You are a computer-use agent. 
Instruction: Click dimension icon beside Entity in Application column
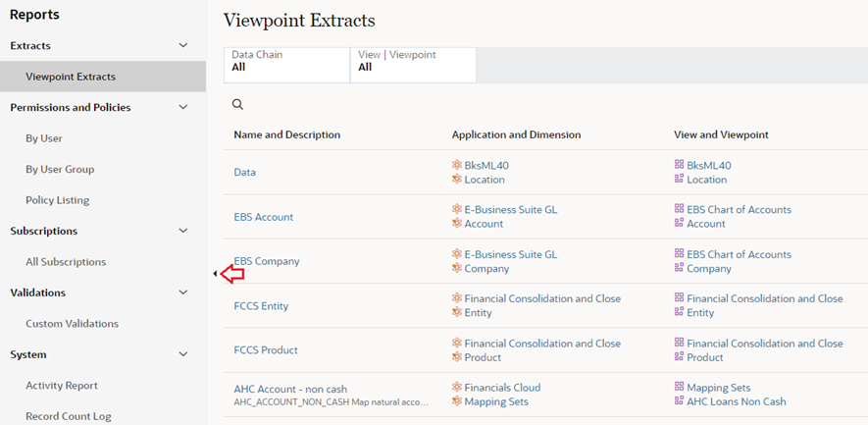457,312
